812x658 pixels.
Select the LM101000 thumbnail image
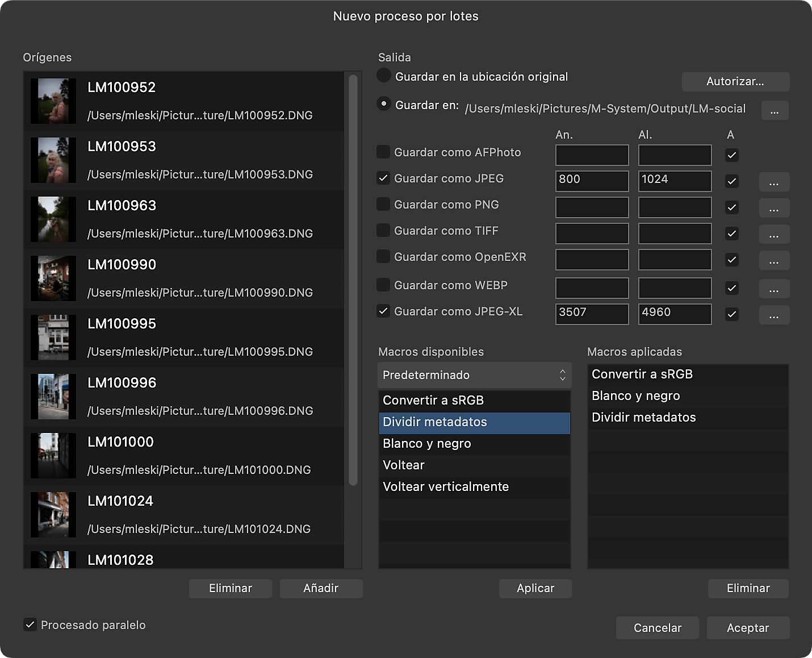(53, 456)
